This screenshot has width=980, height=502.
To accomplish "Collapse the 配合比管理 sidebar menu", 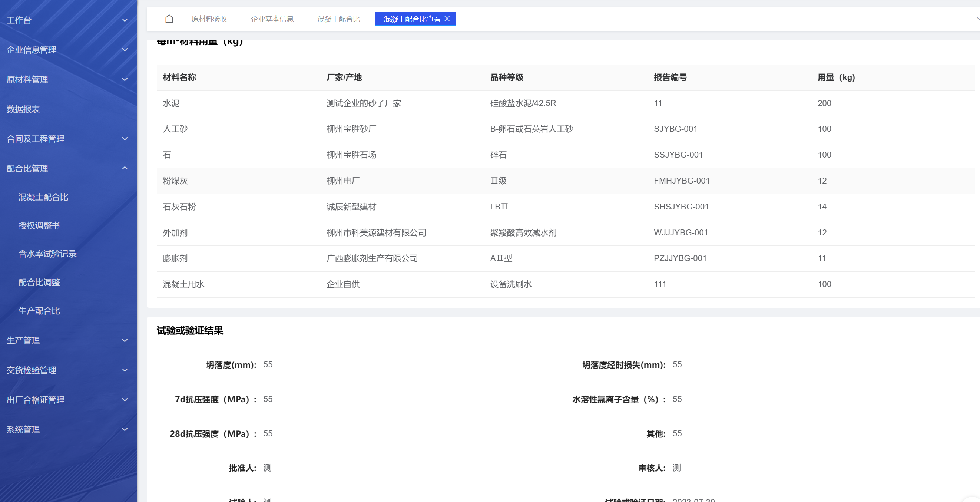I will click(69, 169).
